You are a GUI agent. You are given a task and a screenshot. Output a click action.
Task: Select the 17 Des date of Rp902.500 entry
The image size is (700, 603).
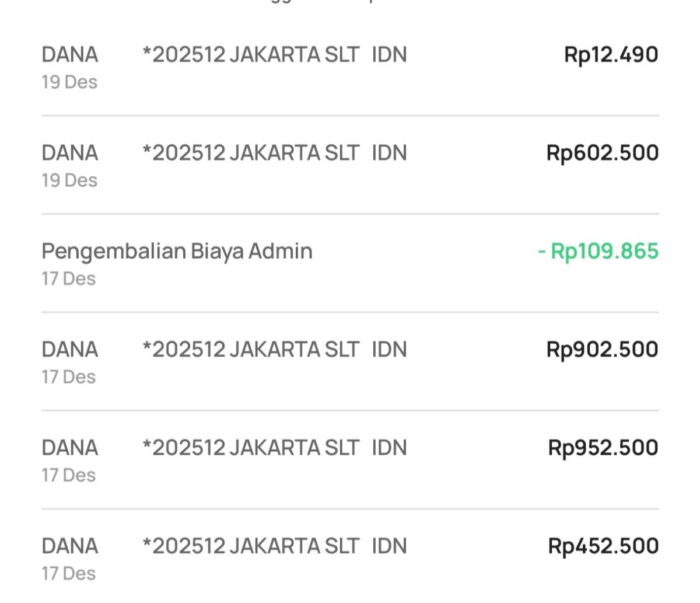coord(68,377)
